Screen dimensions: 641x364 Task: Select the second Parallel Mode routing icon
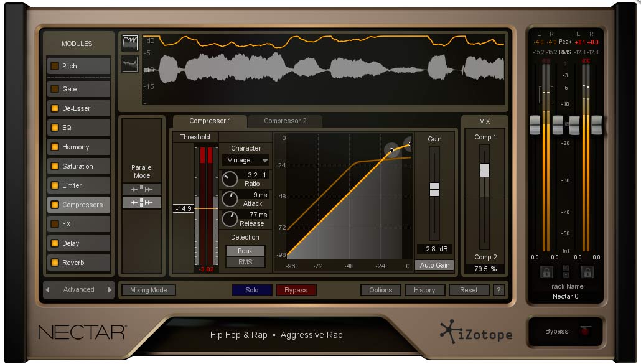tap(143, 202)
